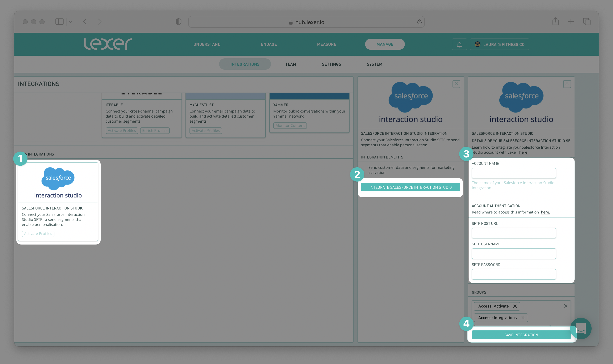Close the Salesforce integration details panel
The height and width of the screenshot is (364, 613).
[x=456, y=84]
